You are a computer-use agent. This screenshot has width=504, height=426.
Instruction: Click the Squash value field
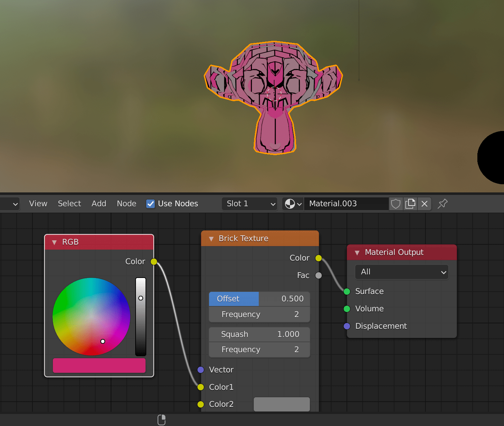(259, 334)
